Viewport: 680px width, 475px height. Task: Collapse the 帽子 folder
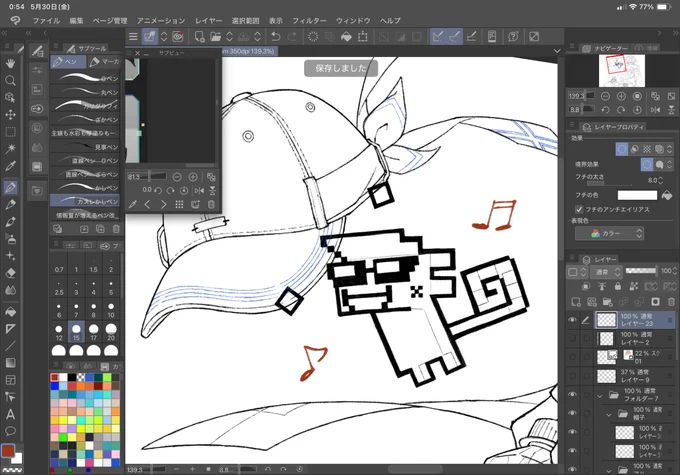(609, 414)
